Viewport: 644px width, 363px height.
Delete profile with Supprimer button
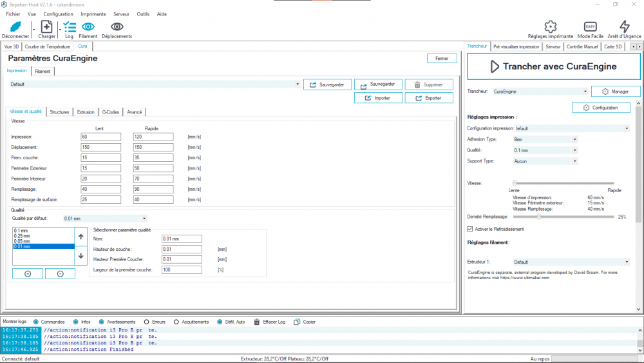(x=429, y=84)
